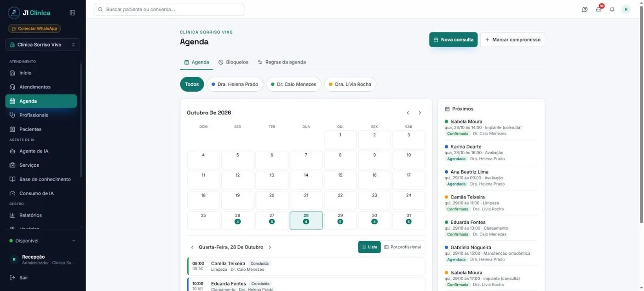Go to previous day before Quarta-Feira
644x291 pixels.
tap(192, 247)
